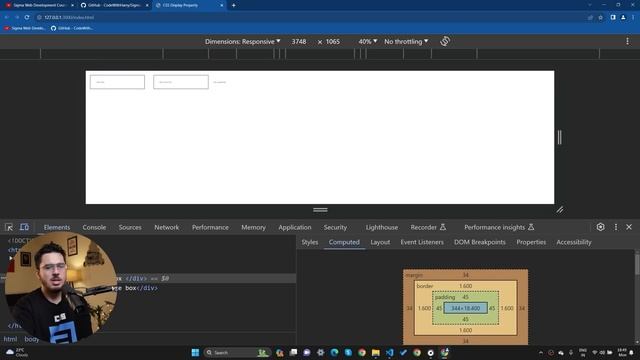Toggle the device toolbar icon
Image resolution: width=640 pixels, height=360 pixels.
click(x=24, y=227)
